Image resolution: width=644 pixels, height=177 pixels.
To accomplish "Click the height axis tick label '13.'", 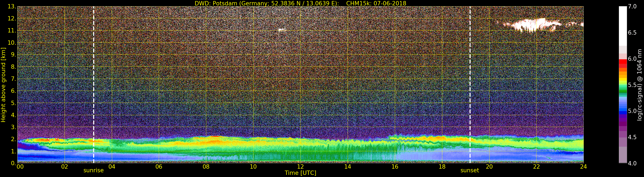I will (12, 6).
